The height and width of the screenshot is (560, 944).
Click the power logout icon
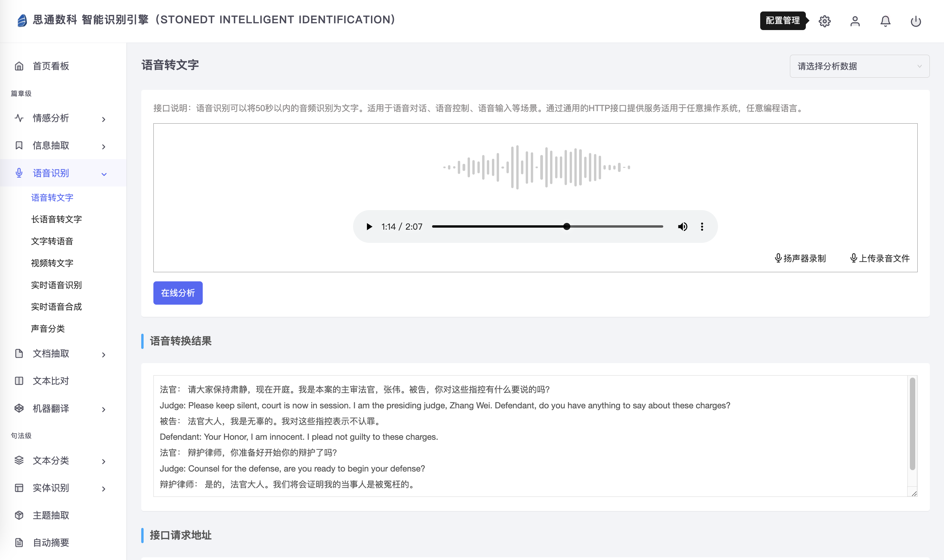916,21
